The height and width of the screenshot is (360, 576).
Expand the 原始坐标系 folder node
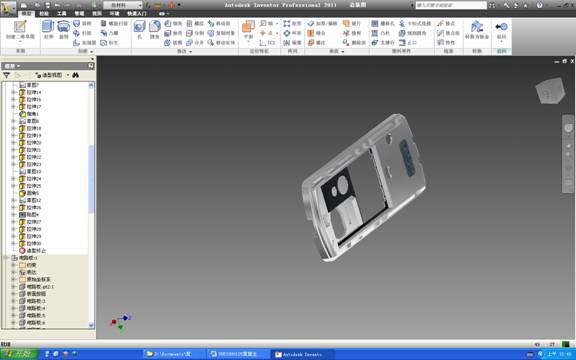[13, 279]
